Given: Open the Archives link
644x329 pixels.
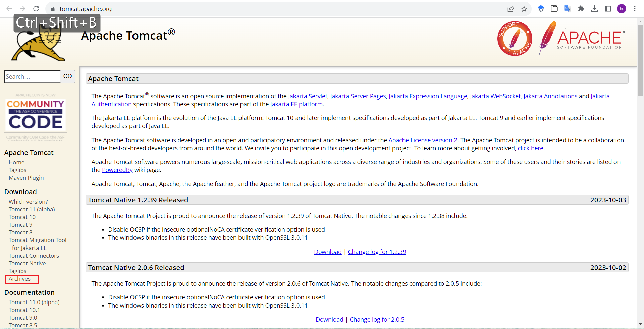Looking at the screenshot, I should tap(19, 279).
